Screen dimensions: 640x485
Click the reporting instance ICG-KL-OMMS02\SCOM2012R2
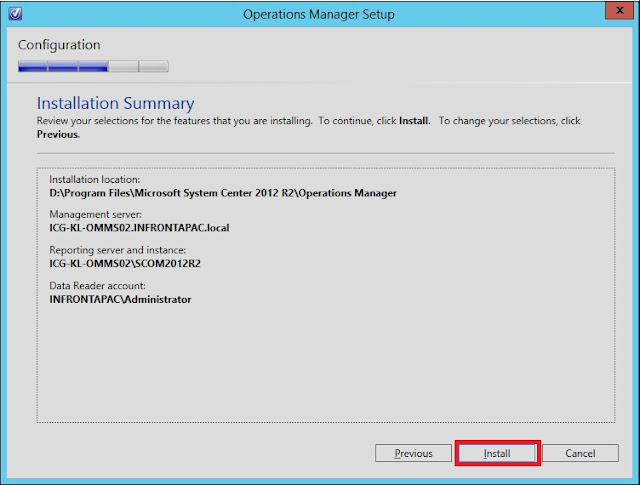(x=125, y=263)
